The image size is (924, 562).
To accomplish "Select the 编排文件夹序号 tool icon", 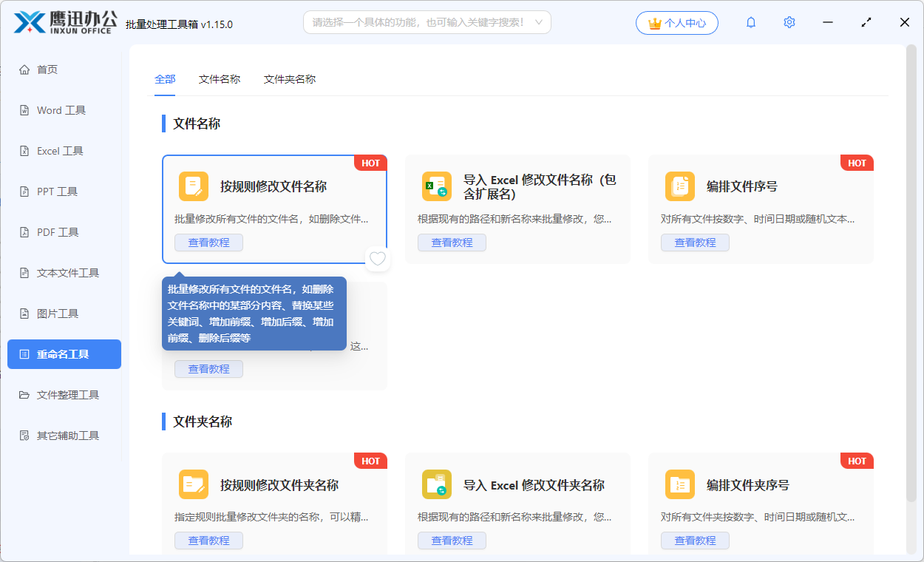I will (679, 484).
